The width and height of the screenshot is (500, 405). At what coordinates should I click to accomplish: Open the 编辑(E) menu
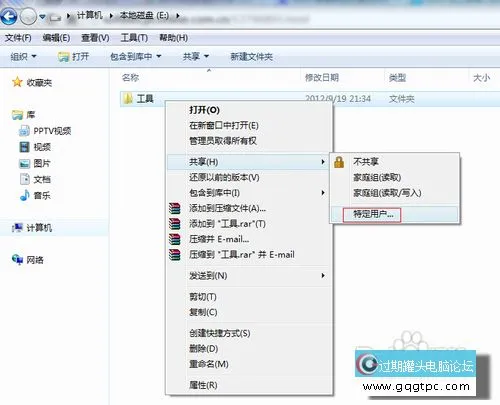[56, 38]
